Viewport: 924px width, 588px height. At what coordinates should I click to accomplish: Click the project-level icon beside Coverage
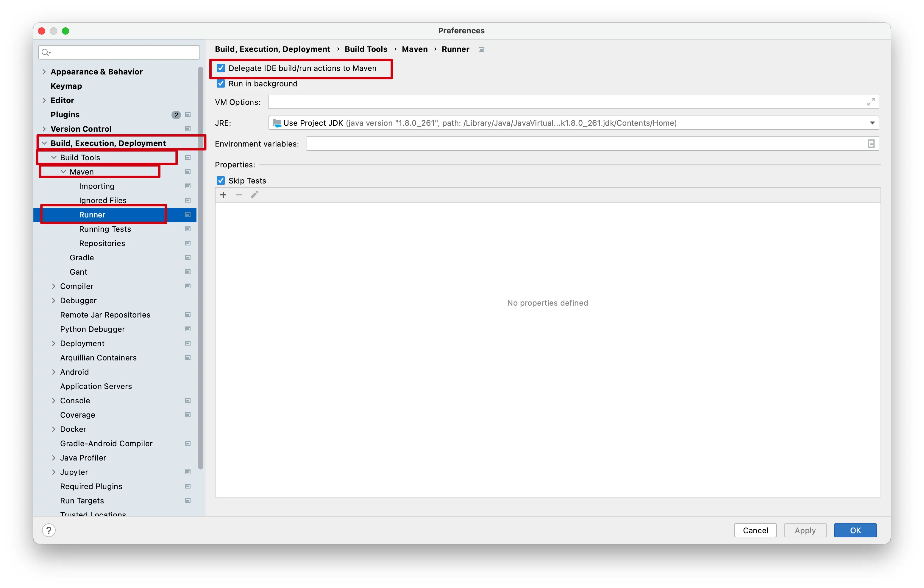[188, 415]
